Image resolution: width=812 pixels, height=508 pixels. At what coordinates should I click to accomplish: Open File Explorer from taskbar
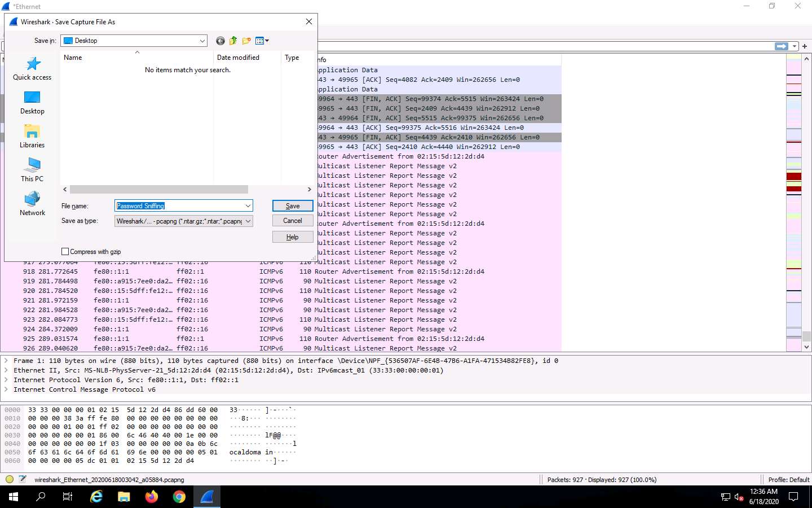[x=124, y=497]
